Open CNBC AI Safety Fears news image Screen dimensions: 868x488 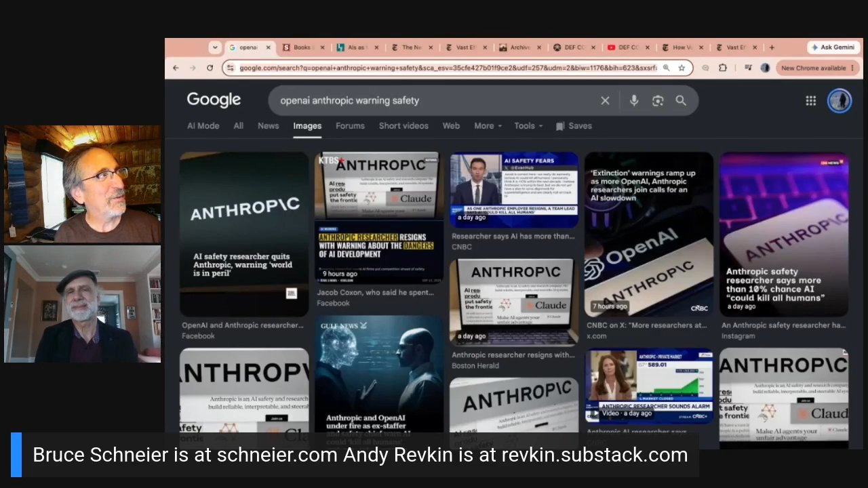pos(514,190)
